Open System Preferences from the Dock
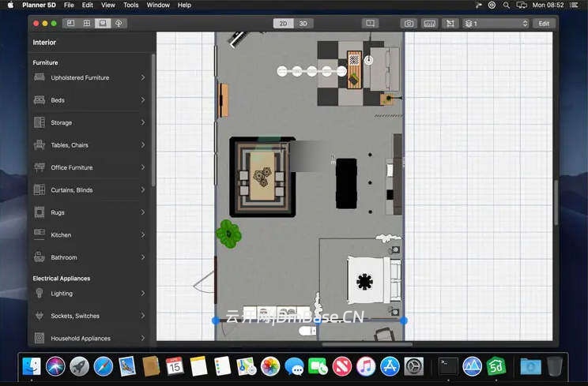The image size is (588, 386). point(413,366)
